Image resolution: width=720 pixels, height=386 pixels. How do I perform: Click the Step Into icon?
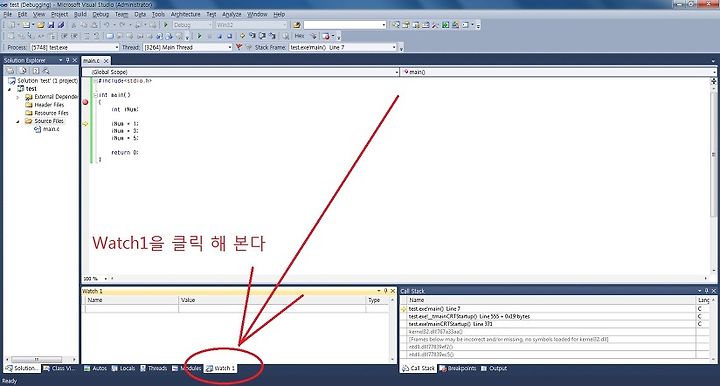[252, 36]
